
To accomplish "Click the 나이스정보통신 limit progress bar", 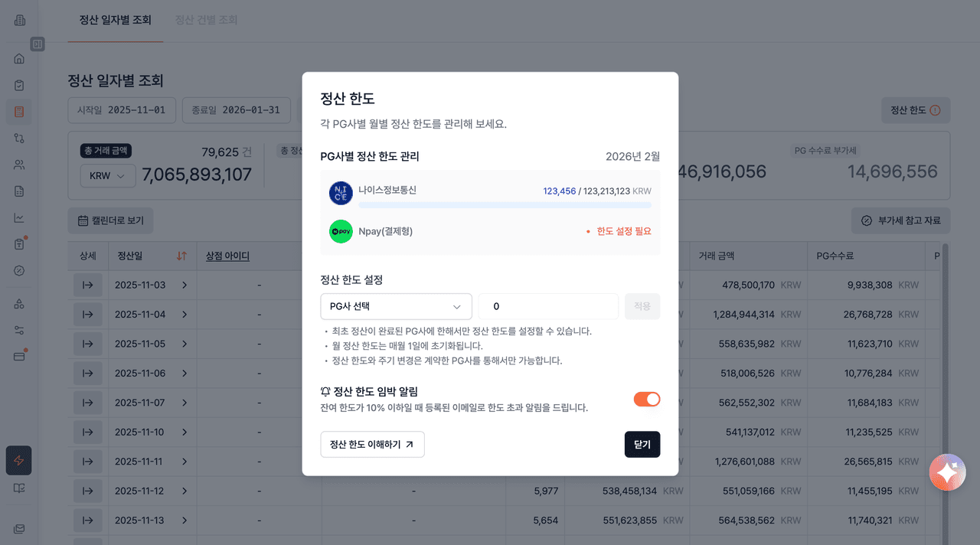I will (505, 205).
